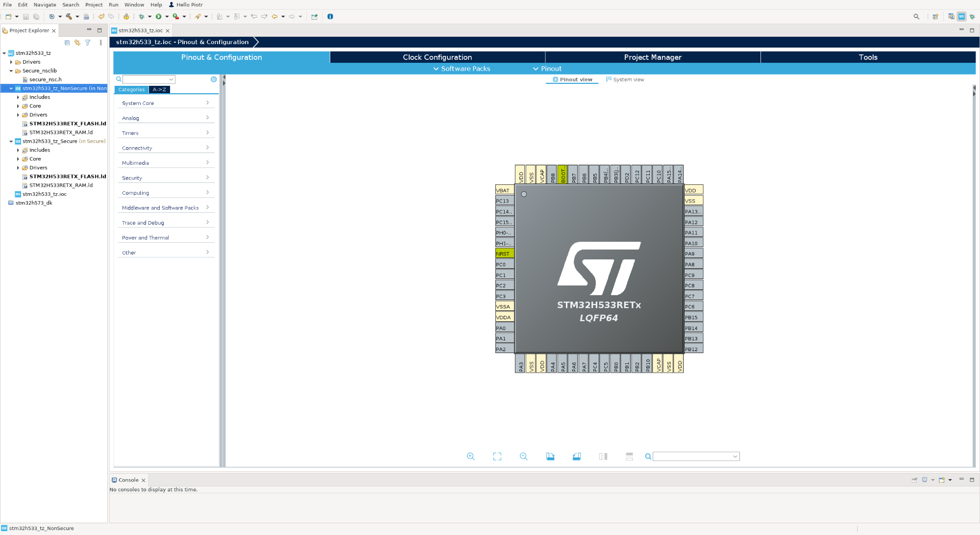Collapse the stm32h533_tz_Secure project tree

[11, 141]
